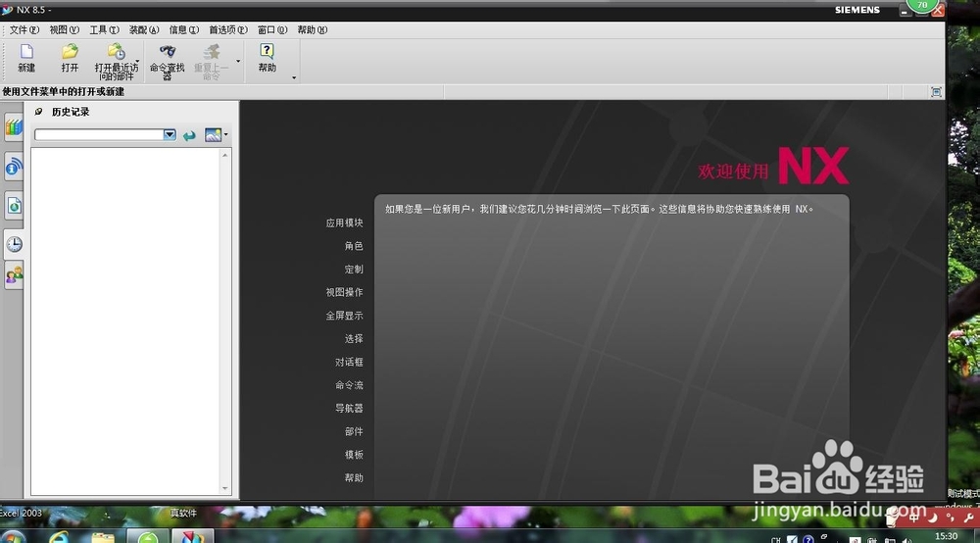Open the 帮助 (Help) menu in menu bar
The height and width of the screenshot is (543, 980).
tap(312, 30)
